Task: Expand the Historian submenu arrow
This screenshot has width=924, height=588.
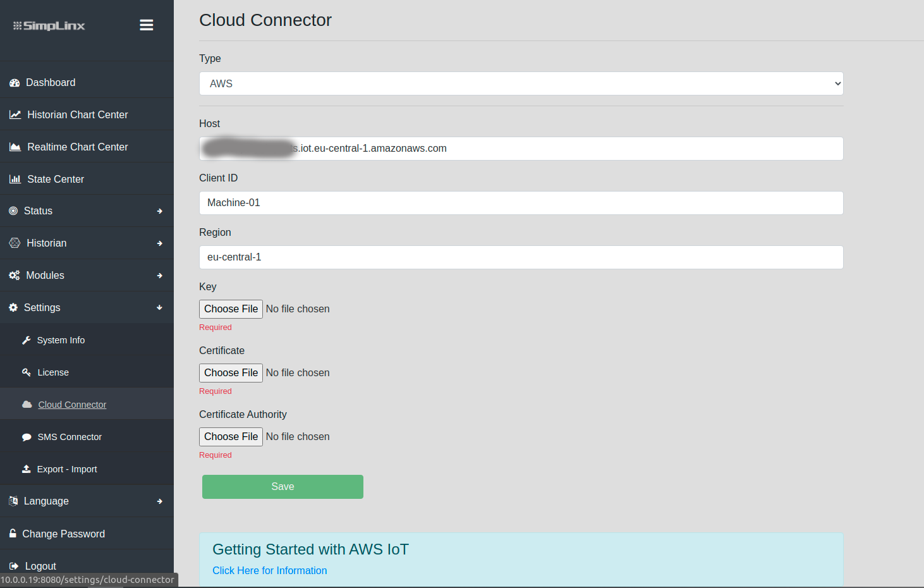Action: click(160, 243)
